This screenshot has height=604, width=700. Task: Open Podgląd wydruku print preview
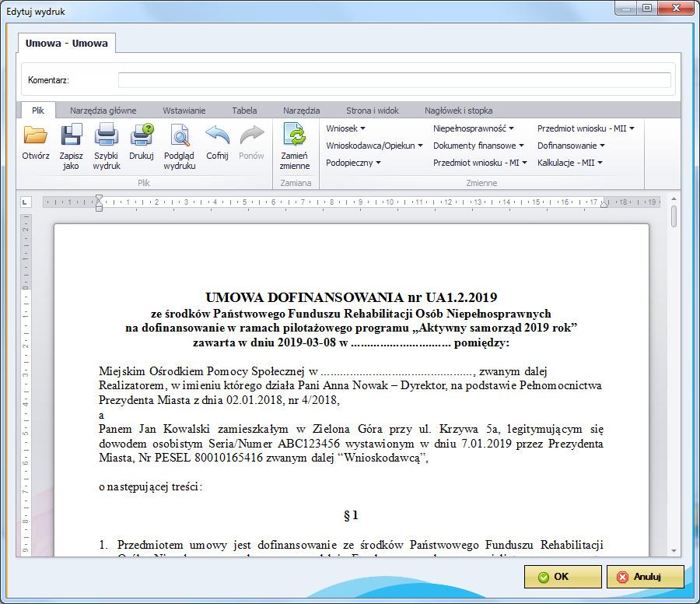[180, 146]
